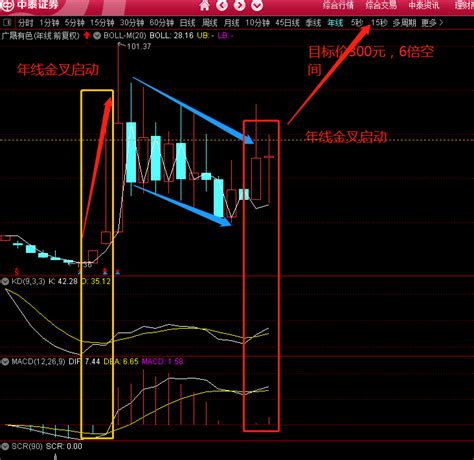Click the K: 42.28 value
474x460 pixels.
pos(63,282)
